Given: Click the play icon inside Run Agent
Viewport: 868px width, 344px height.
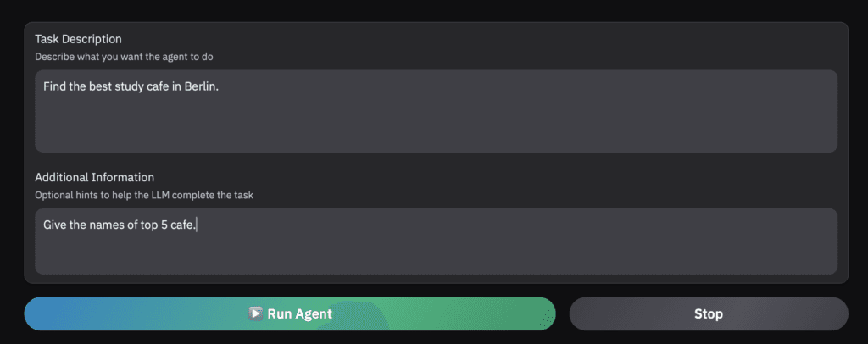Looking at the screenshot, I should click(256, 313).
